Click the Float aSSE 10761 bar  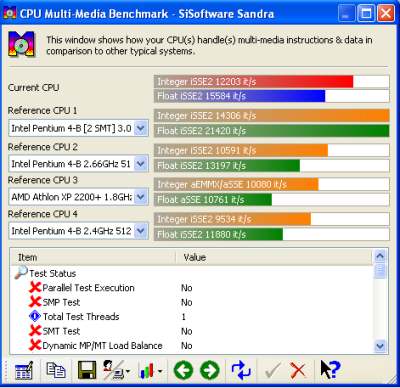click(213, 200)
